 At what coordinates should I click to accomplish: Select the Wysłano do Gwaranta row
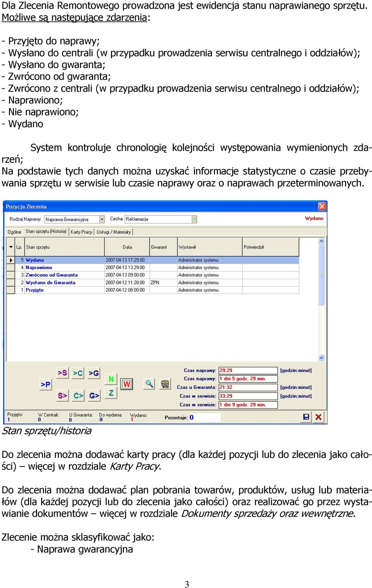[153, 283]
